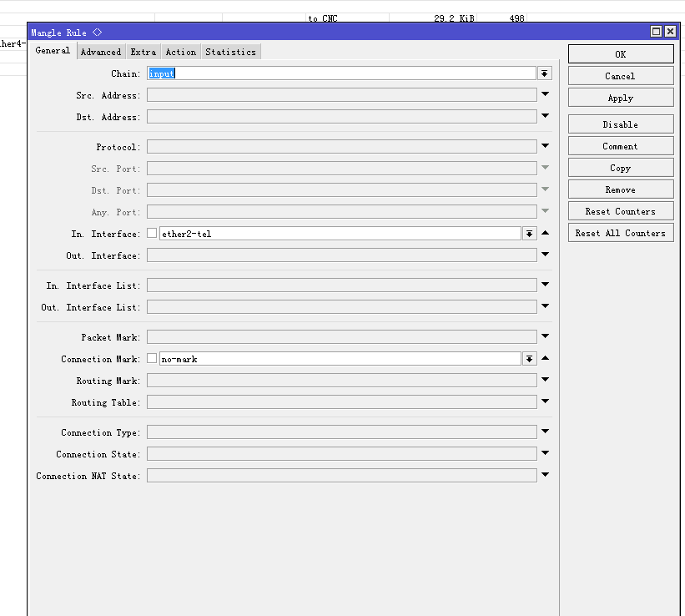Disable this mangle rule
Screen dimensions: 685x616
pyautogui.click(x=621, y=124)
